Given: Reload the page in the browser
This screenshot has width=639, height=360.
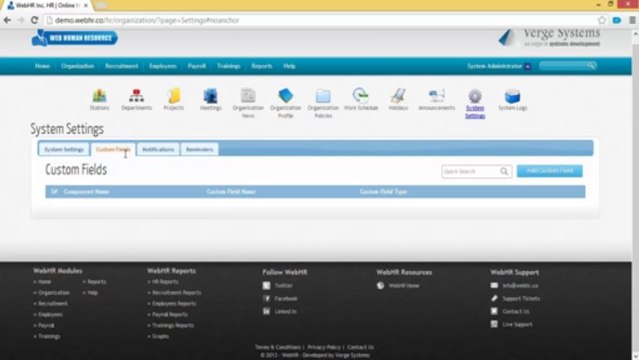Looking at the screenshot, I should click(34, 20).
